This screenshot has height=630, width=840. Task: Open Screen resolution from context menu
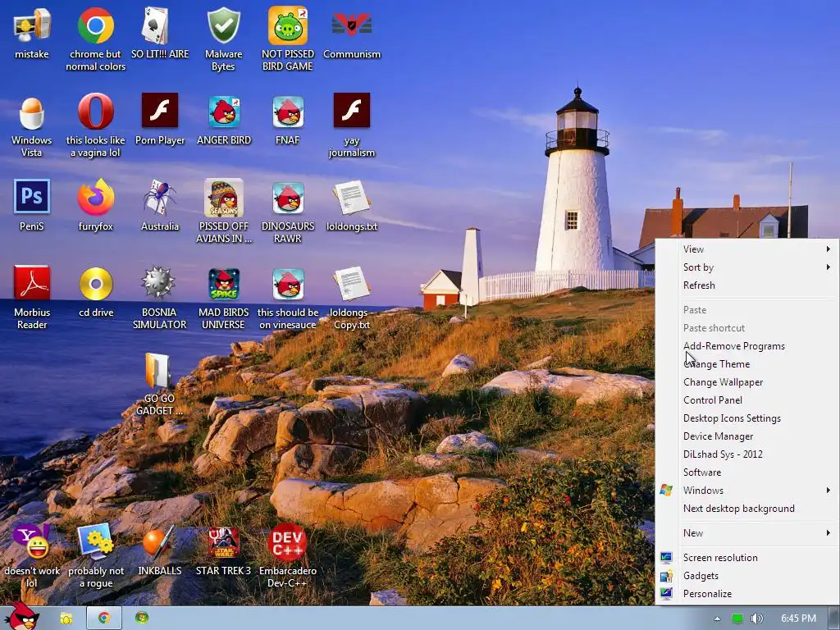pyautogui.click(x=746, y=558)
